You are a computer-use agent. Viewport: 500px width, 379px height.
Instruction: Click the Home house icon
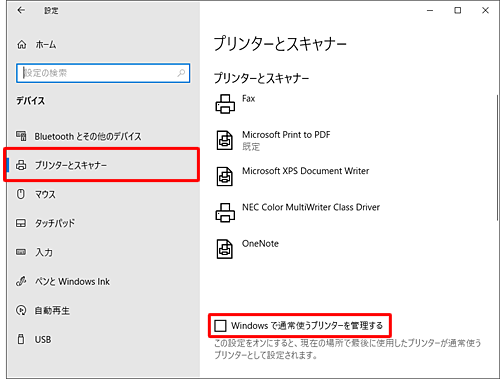coord(22,44)
